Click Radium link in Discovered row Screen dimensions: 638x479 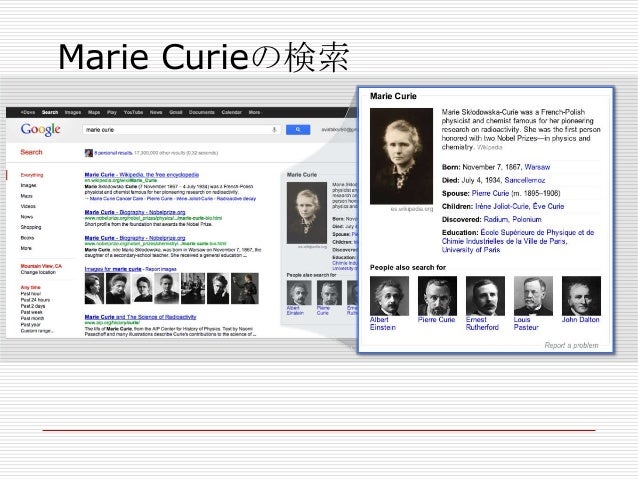[496, 219]
